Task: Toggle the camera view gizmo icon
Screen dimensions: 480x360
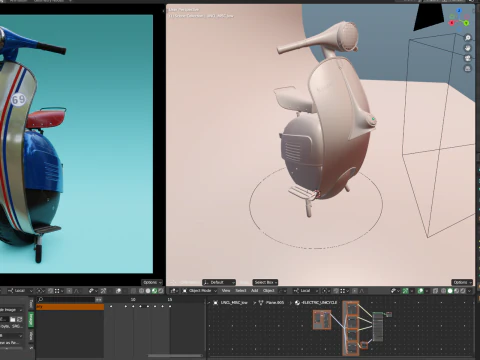Action: (x=468, y=58)
